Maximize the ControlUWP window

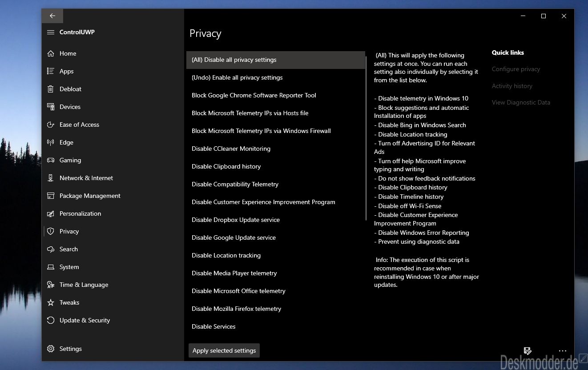tap(543, 16)
